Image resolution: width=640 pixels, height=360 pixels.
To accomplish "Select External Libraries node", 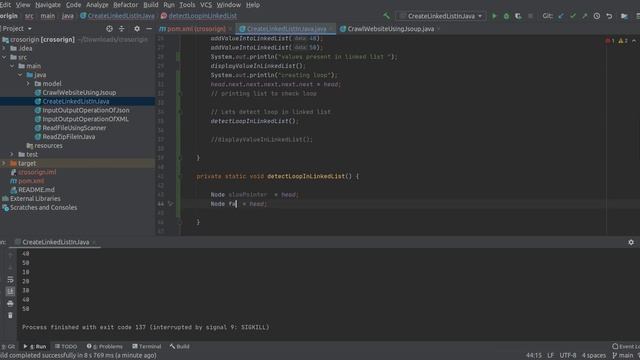I will tap(35, 199).
